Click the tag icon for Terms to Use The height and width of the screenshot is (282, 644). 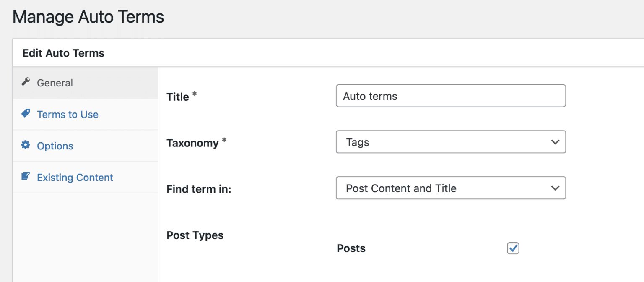tap(26, 114)
